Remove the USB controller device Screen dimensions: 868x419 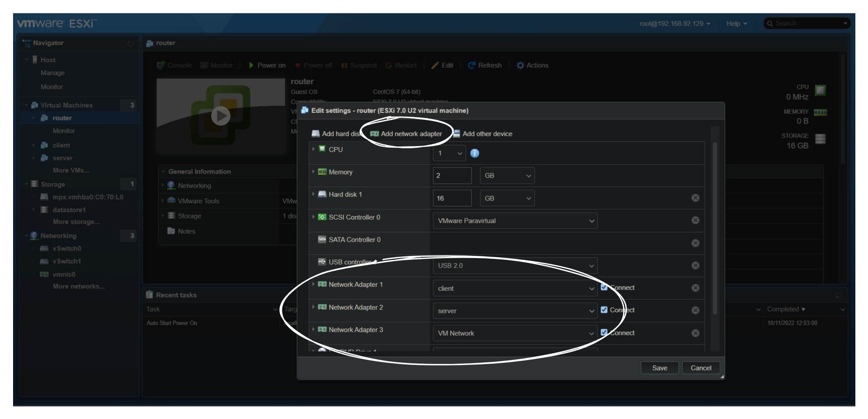(695, 266)
